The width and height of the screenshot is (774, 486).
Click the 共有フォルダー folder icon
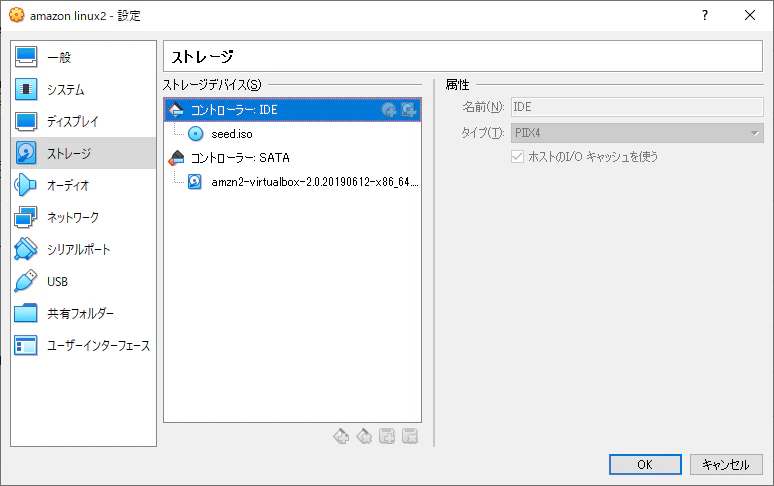tap(26, 313)
